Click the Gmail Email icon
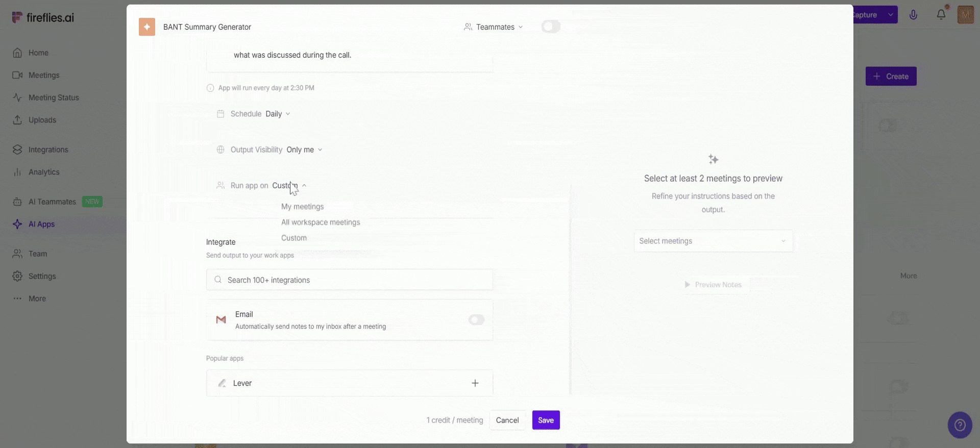This screenshot has width=980, height=448. point(221,320)
